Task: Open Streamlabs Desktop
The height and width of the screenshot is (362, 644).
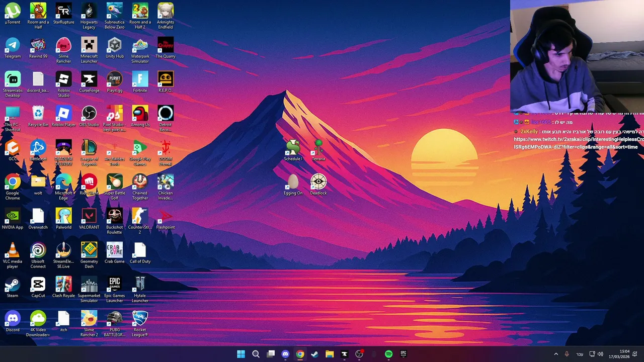Action: pyautogui.click(x=13, y=84)
